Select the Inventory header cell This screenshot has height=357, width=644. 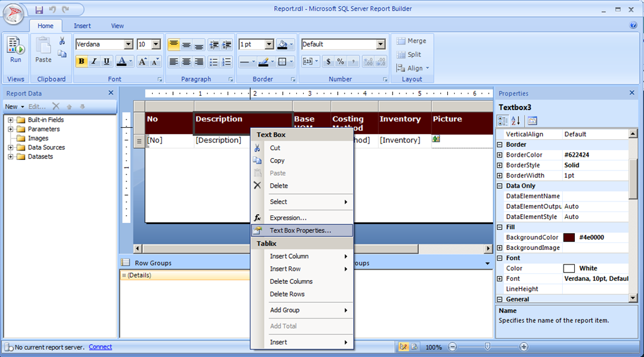pos(404,123)
